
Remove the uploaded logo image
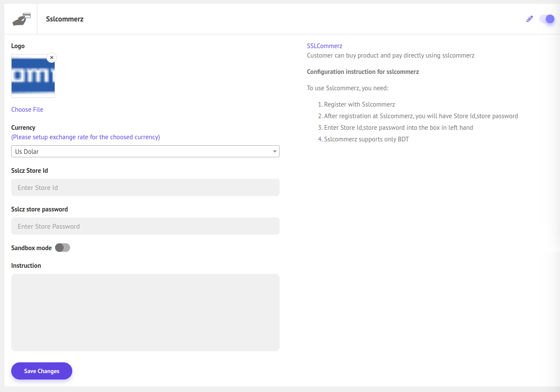(x=52, y=58)
